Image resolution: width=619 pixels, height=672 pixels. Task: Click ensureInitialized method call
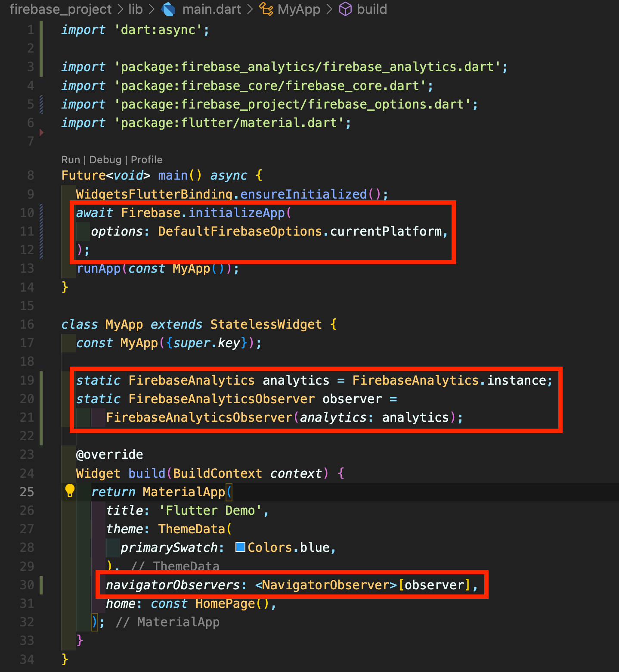(x=303, y=194)
